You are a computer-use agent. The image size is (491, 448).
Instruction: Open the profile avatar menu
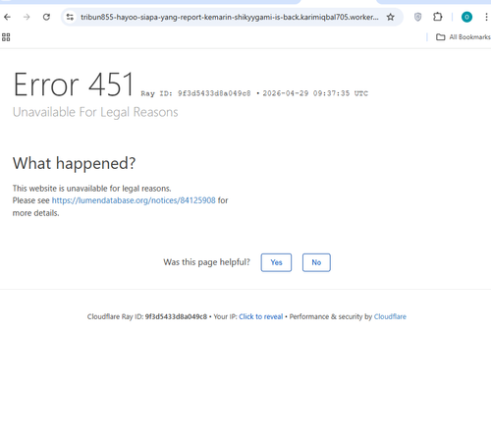(466, 17)
